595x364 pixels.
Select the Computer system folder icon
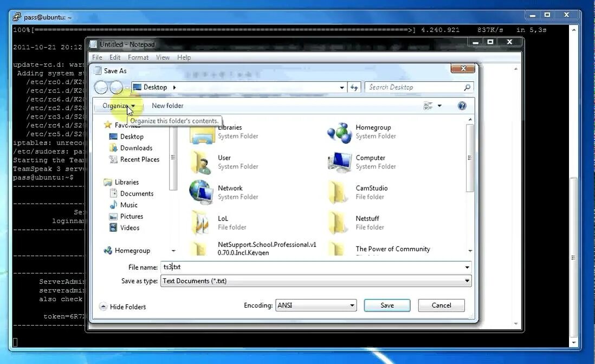pos(339,162)
